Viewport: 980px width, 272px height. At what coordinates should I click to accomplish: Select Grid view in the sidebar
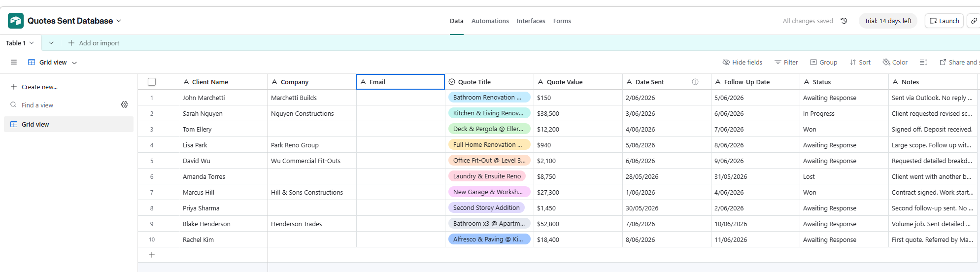(x=68, y=124)
